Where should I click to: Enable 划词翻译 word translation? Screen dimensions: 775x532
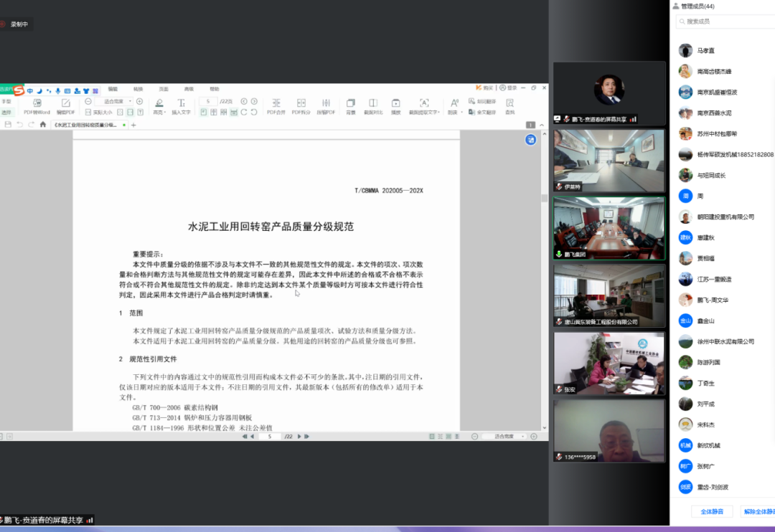click(482, 101)
